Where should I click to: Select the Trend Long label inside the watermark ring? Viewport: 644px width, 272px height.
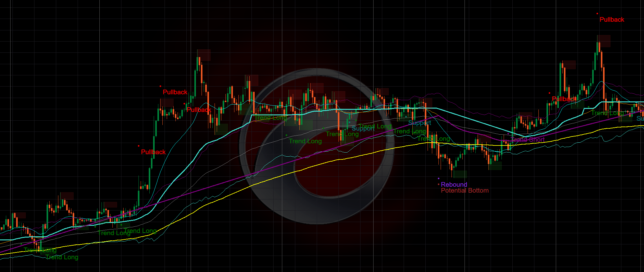point(305,141)
